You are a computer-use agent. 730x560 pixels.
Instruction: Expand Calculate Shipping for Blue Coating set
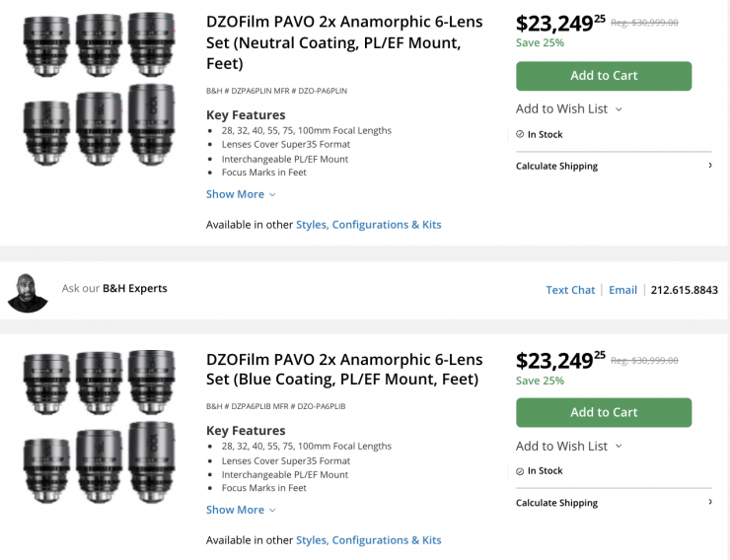(613, 503)
